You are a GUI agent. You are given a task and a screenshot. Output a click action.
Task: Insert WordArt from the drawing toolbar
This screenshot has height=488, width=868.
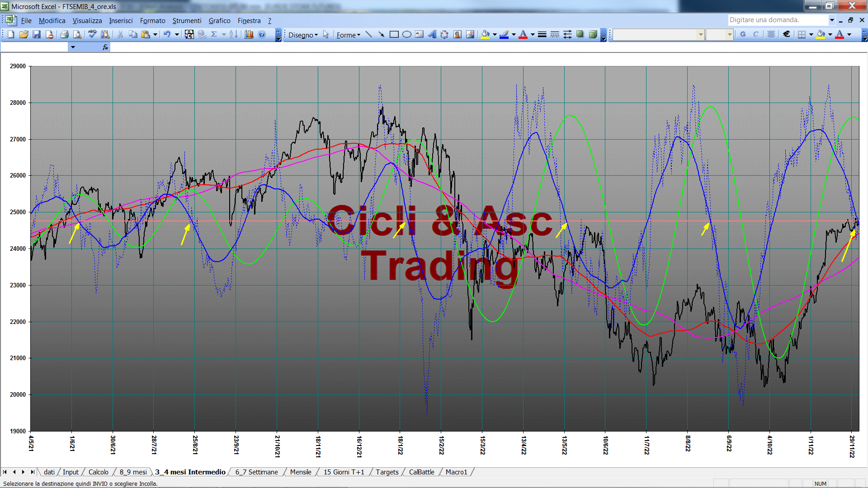(x=432, y=34)
